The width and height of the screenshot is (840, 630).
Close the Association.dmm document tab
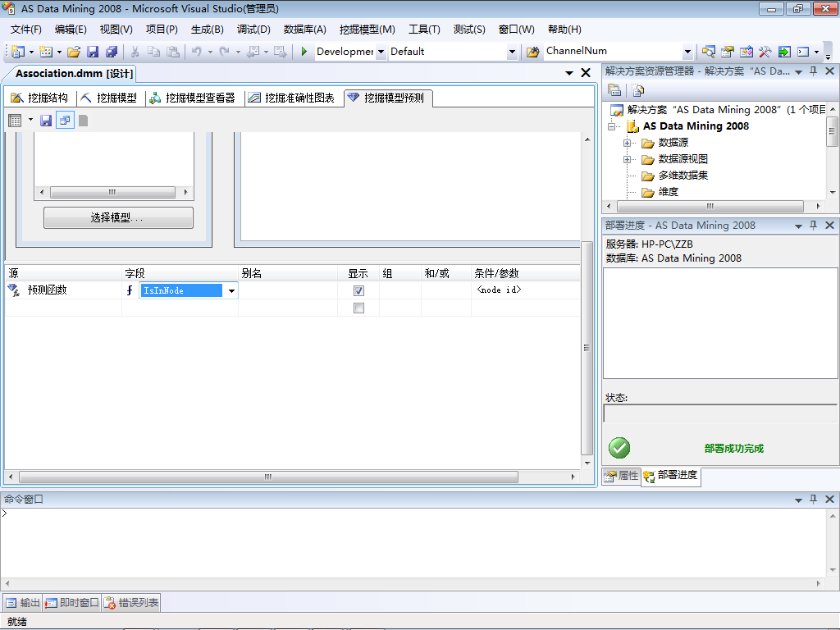[586, 73]
